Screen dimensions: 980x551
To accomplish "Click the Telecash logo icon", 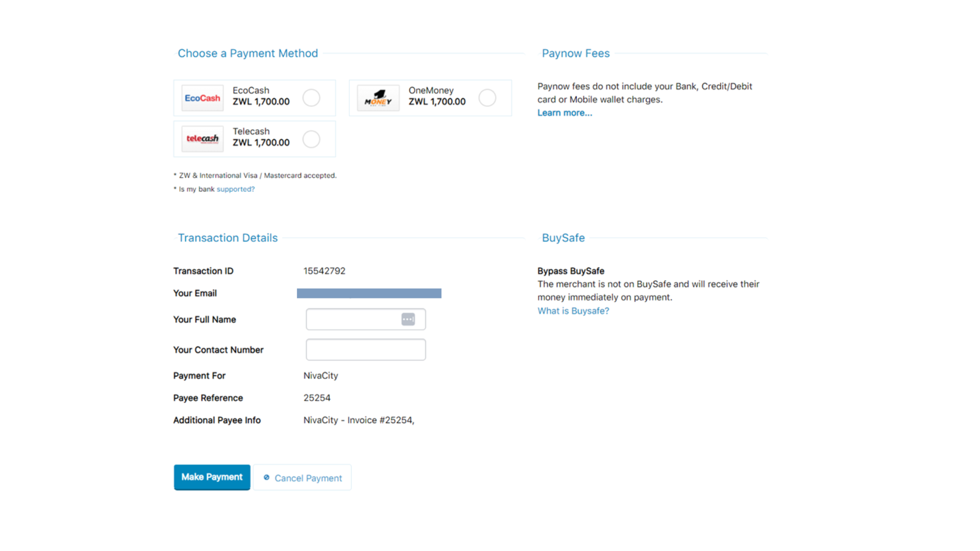I will coord(202,138).
